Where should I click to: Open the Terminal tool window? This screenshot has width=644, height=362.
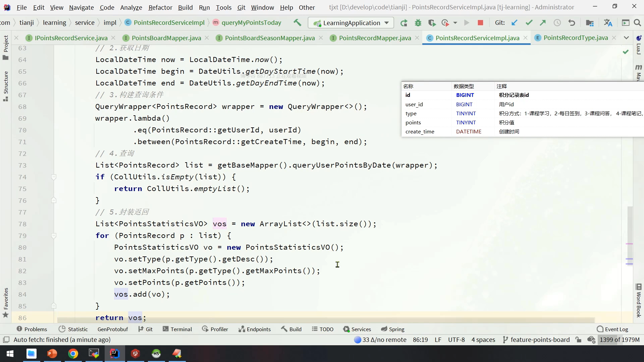pos(177,329)
